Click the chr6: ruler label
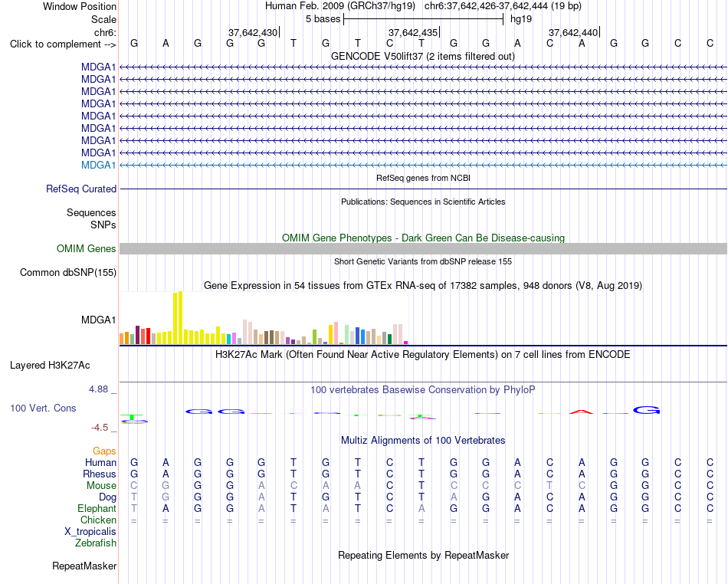The height and width of the screenshot is (584, 728). [x=106, y=32]
